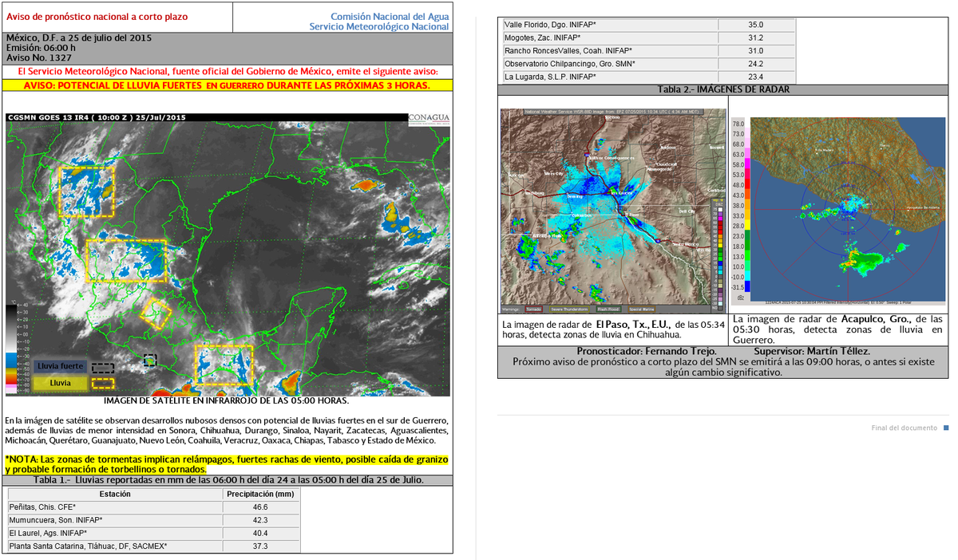The width and height of the screenshot is (958, 560).
Task: Select the Aviso No. 1327 line
Action: [38, 57]
